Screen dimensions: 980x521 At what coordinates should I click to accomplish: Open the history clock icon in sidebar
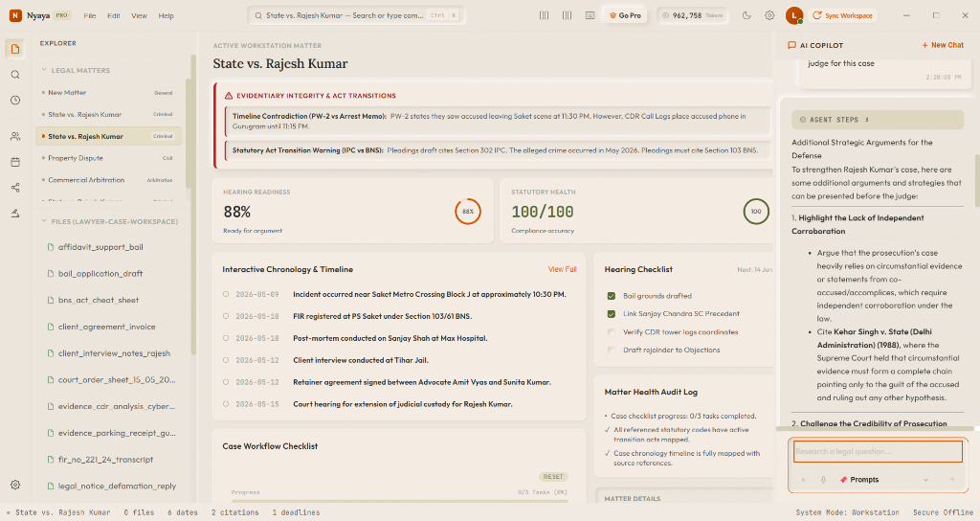[15, 100]
